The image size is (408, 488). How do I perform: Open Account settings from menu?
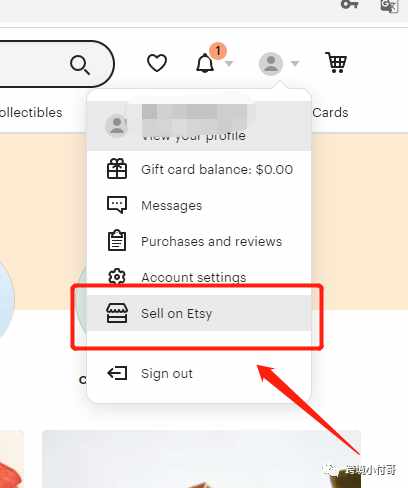199,277
